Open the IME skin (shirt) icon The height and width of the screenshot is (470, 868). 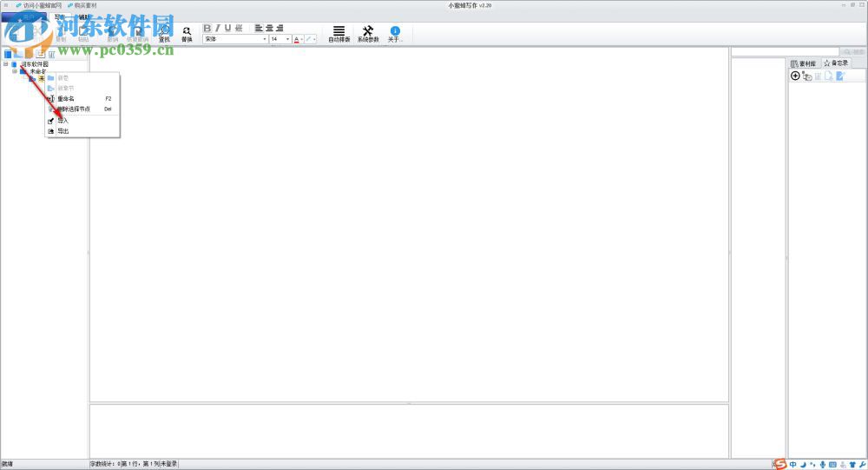[x=852, y=465]
